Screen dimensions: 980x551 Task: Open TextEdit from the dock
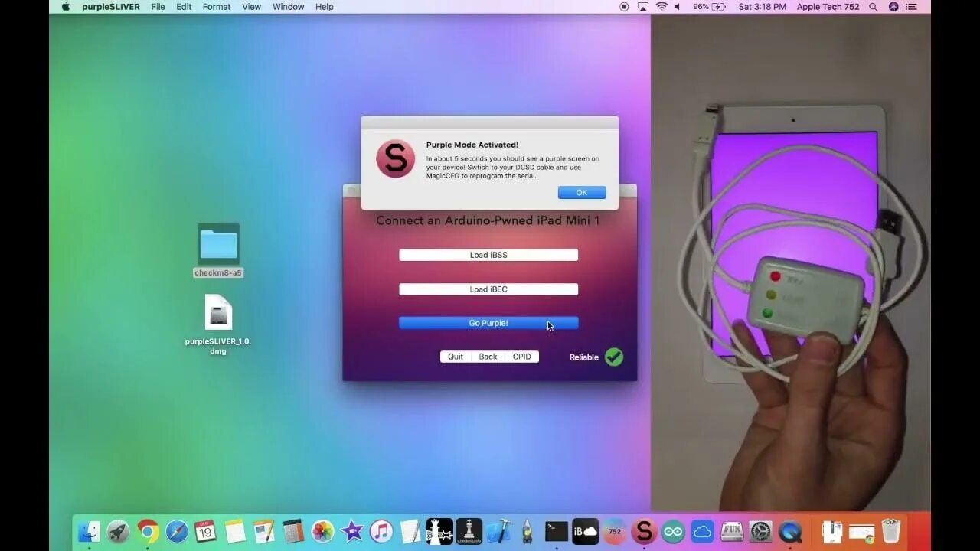[410, 530]
